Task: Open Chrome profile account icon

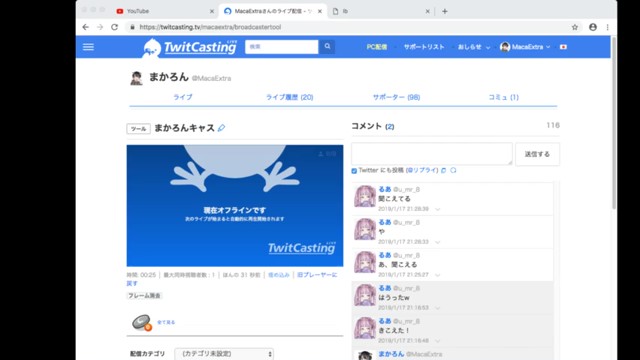Action: (593, 27)
